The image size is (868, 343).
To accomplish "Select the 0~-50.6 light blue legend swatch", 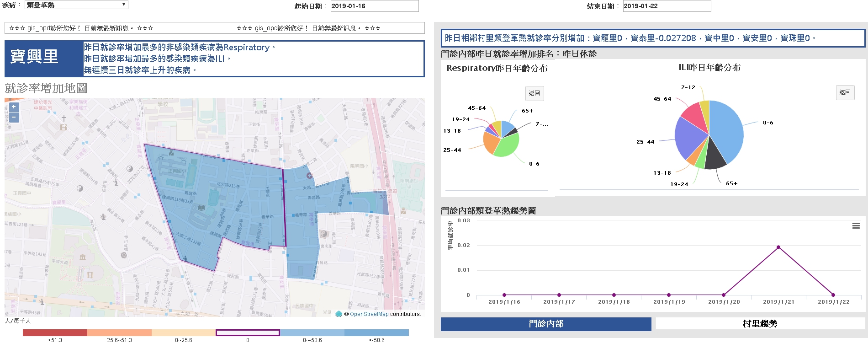I will pos(312,332).
